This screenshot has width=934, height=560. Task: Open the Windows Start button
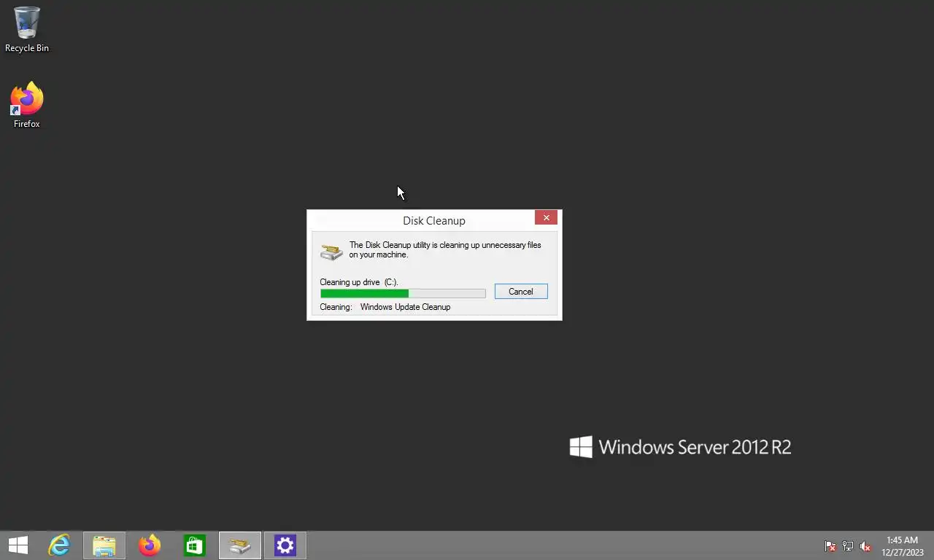click(18, 545)
